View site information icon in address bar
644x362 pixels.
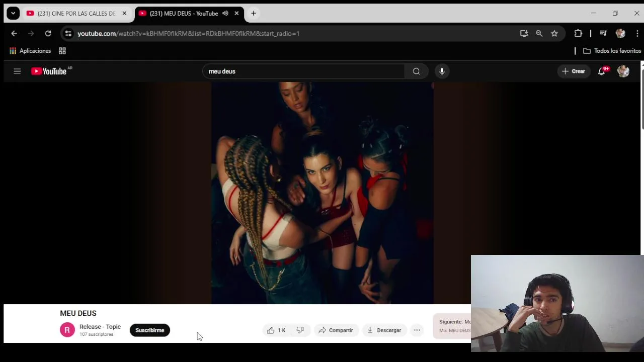(x=68, y=33)
